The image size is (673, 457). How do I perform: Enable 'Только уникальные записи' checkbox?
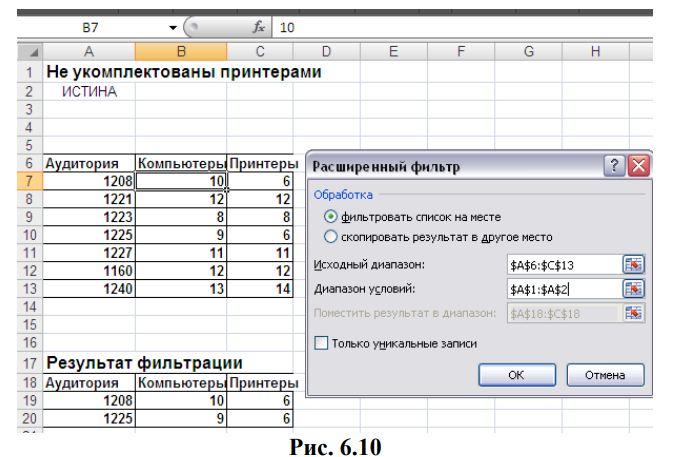click(322, 343)
